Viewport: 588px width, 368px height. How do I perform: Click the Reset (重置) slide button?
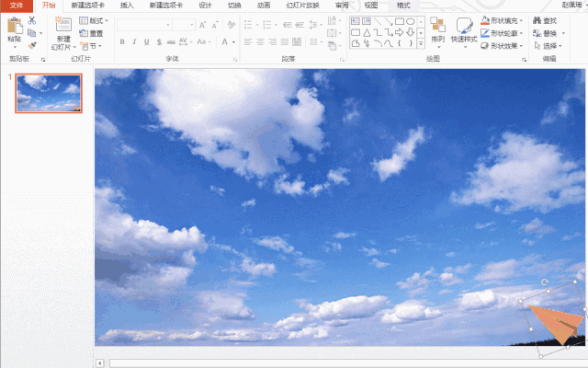click(91, 33)
